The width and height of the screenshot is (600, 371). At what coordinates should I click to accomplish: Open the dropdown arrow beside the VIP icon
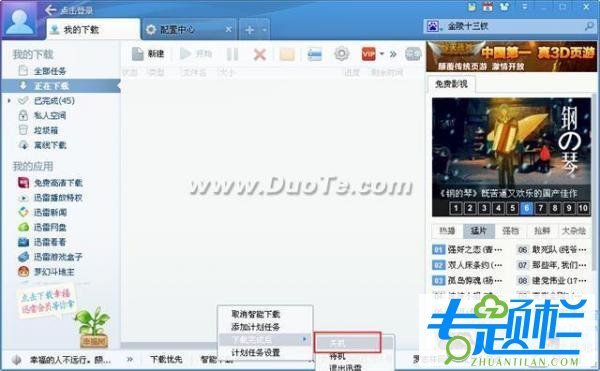tap(382, 54)
